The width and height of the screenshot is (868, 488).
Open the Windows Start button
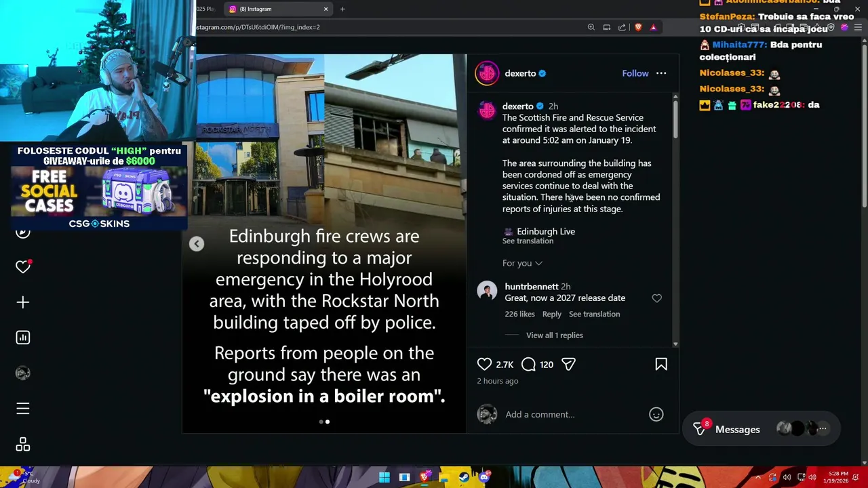point(384,477)
